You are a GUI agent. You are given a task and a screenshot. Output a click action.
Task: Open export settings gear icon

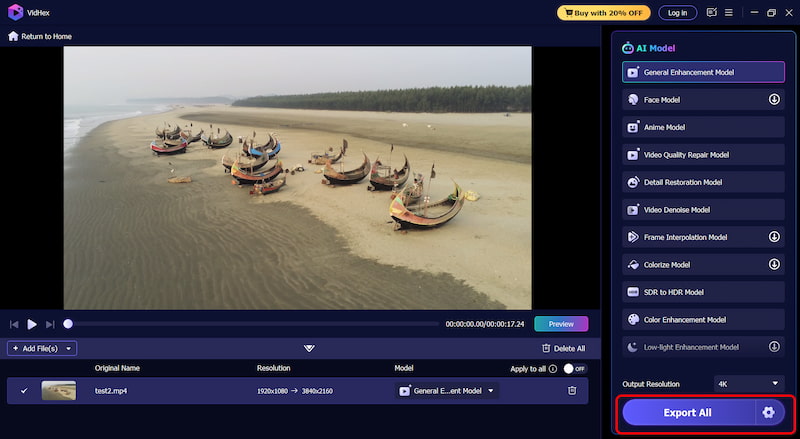click(x=768, y=412)
